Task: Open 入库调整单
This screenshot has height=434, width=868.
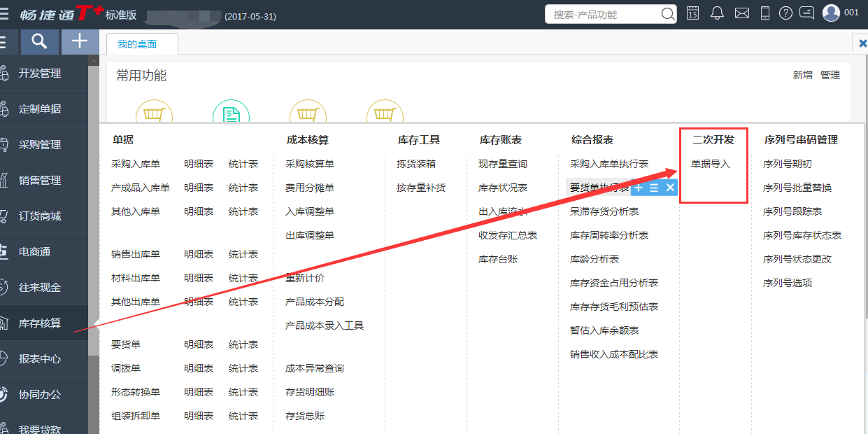Action: coord(310,211)
